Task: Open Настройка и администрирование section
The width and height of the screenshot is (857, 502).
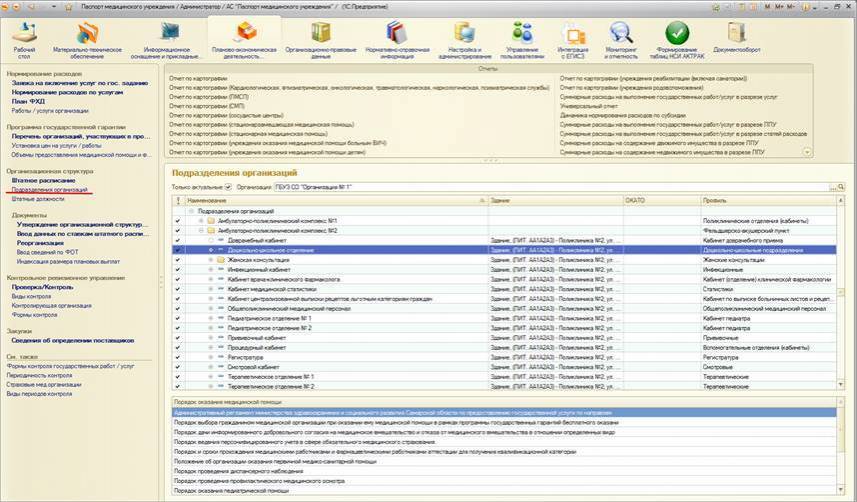Action: pyautogui.click(x=465, y=35)
